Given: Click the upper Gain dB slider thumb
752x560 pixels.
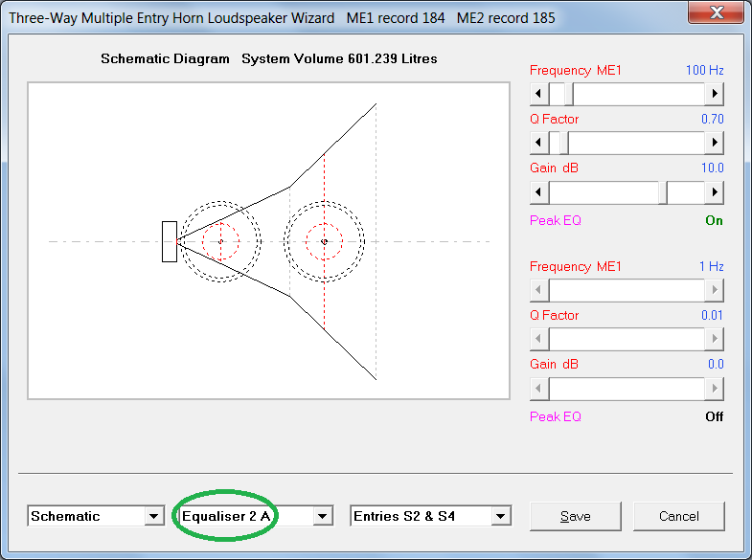Looking at the screenshot, I should tap(663, 192).
